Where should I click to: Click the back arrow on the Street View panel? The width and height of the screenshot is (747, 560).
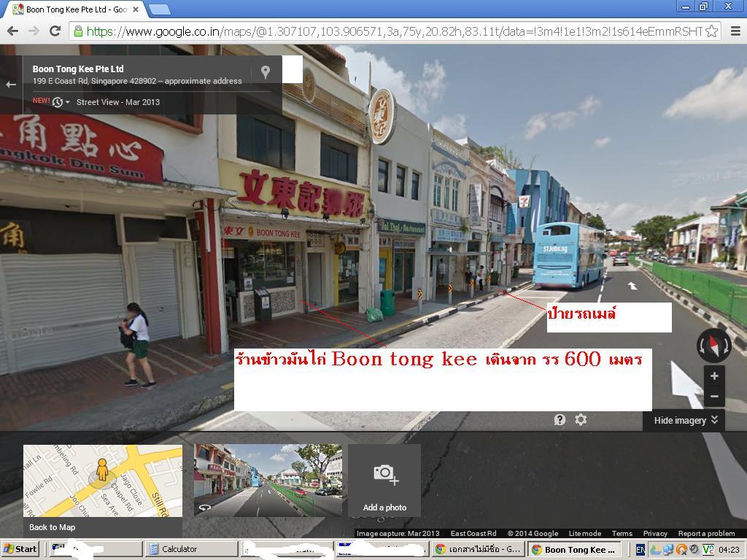click(10, 85)
